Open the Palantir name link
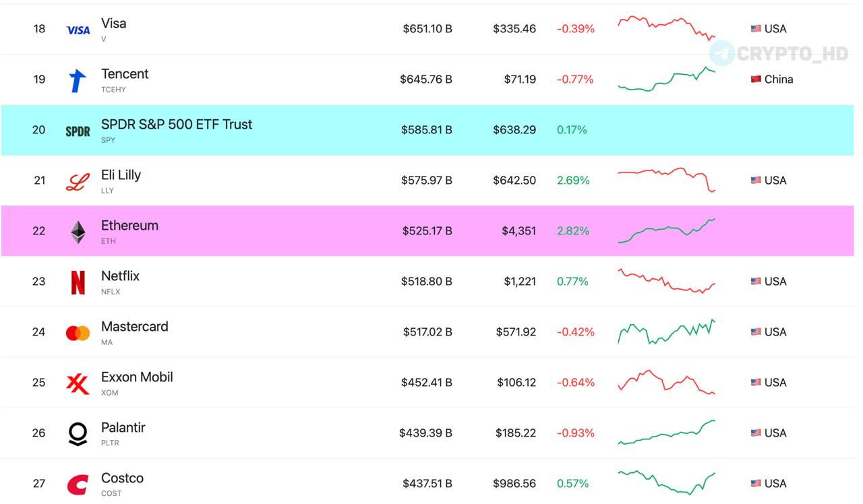Image resolution: width=863 pixels, height=504 pixels. click(123, 427)
